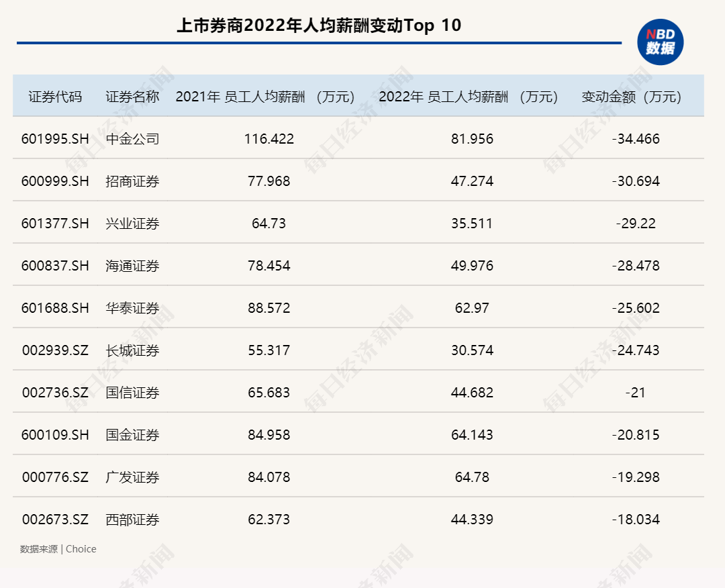725x588 pixels.
Task: Select the 2022年 员工人均薪酬 column header
Action: click(x=469, y=97)
